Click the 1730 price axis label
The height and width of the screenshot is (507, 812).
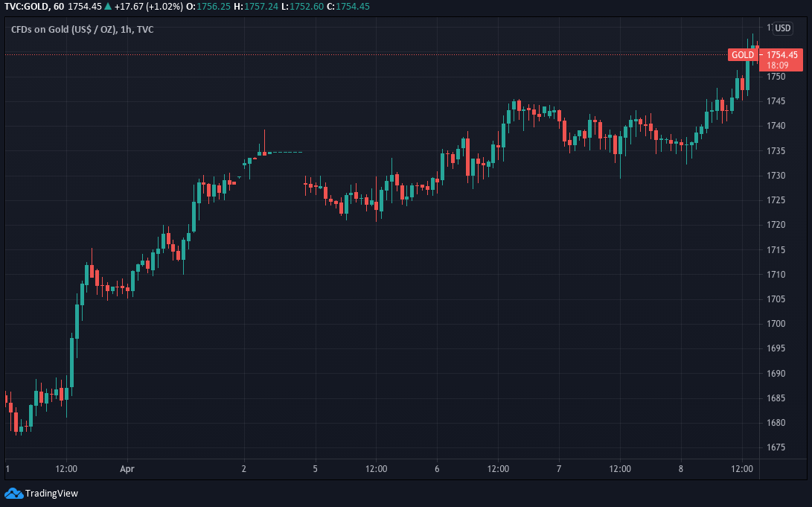click(x=776, y=176)
